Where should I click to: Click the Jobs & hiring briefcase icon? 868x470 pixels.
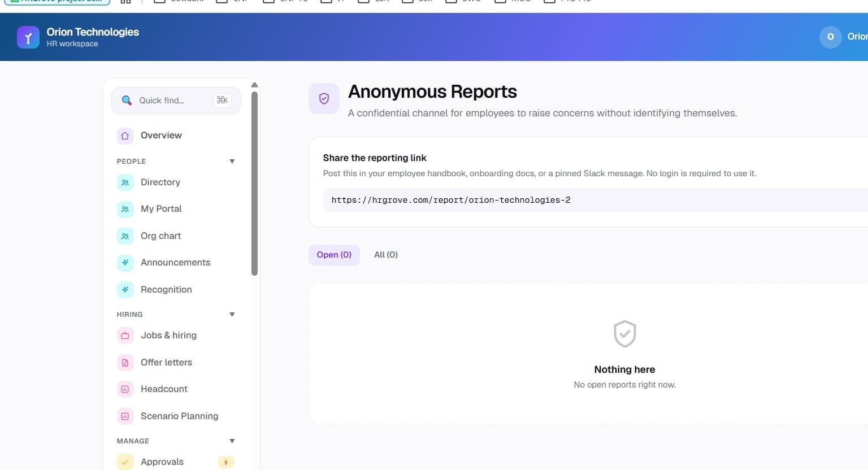(x=125, y=336)
